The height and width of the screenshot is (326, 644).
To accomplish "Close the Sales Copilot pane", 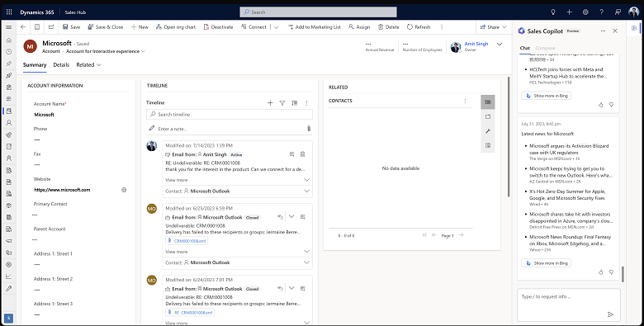I will point(615,31).
